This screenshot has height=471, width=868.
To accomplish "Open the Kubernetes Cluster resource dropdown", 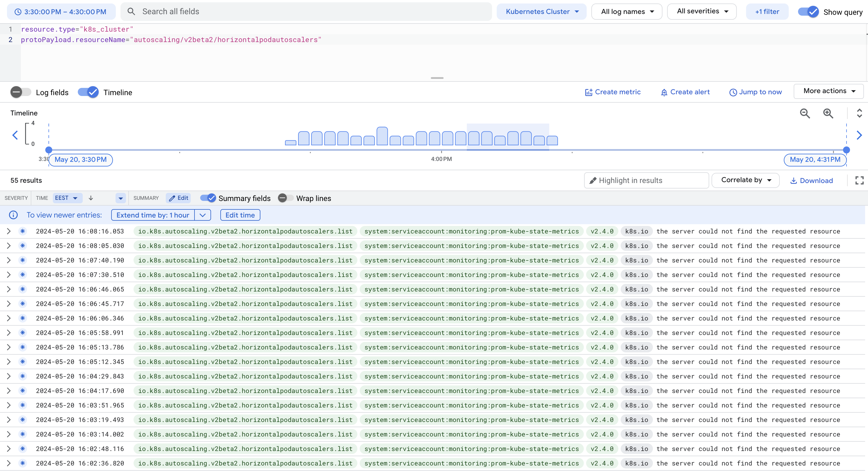I will click(541, 11).
